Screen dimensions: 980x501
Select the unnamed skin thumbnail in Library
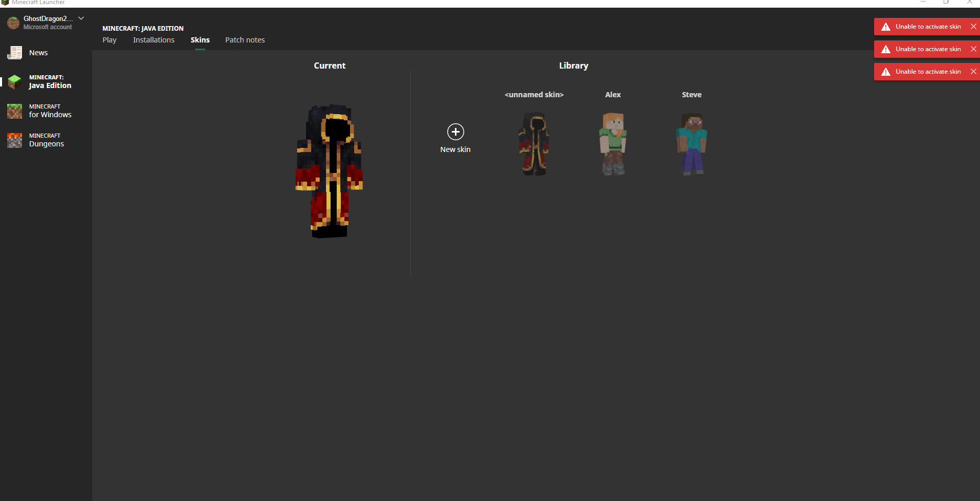pyautogui.click(x=534, y=144)
